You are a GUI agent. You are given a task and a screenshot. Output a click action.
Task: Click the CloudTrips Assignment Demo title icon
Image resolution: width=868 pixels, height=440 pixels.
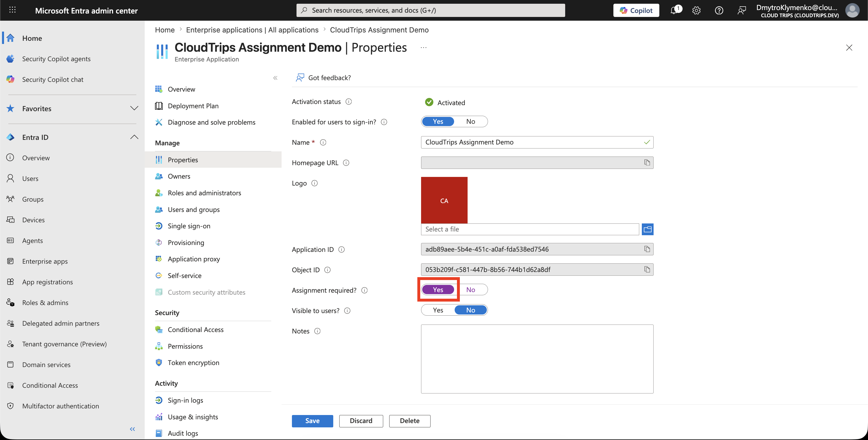point(162,52)
